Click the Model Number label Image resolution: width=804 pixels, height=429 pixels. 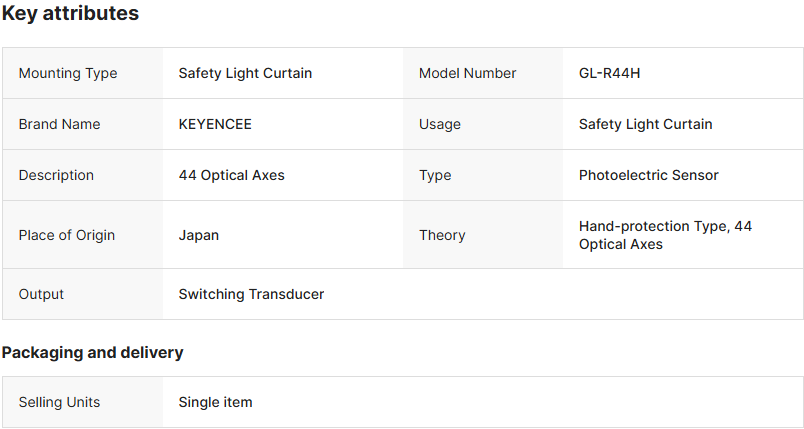[467, 73]
